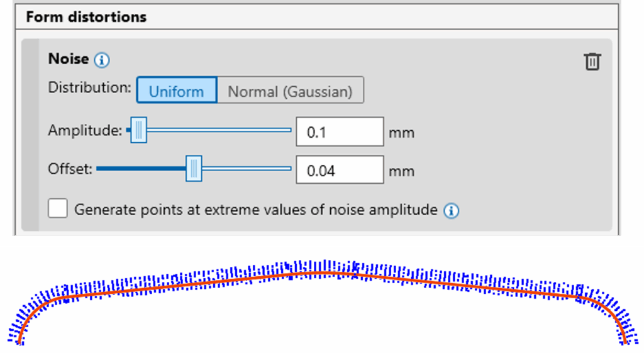Click the Distribution label
This screenshot has height=353, width=644.
89,87
